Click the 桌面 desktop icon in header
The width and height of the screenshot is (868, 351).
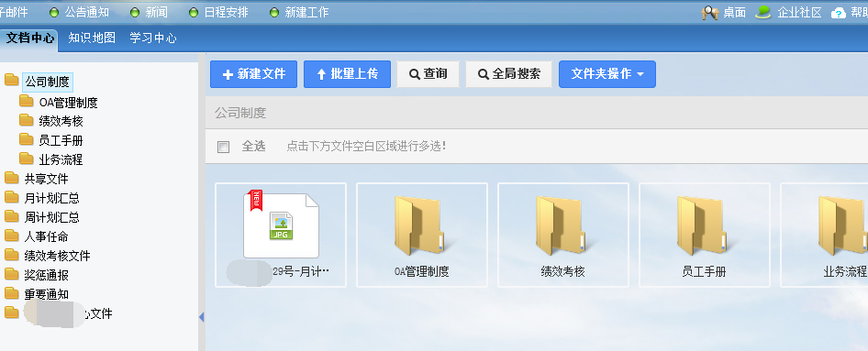[x=710, y=12]
